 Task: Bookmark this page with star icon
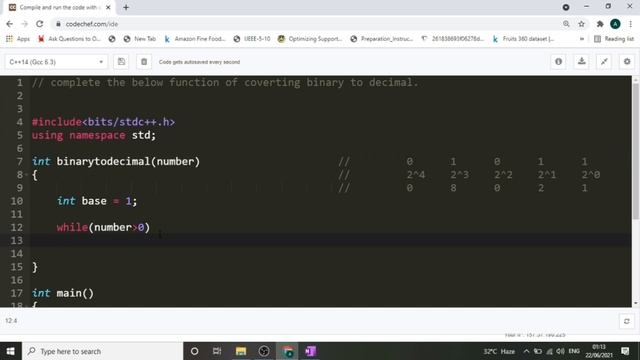(x=582, y=24)
